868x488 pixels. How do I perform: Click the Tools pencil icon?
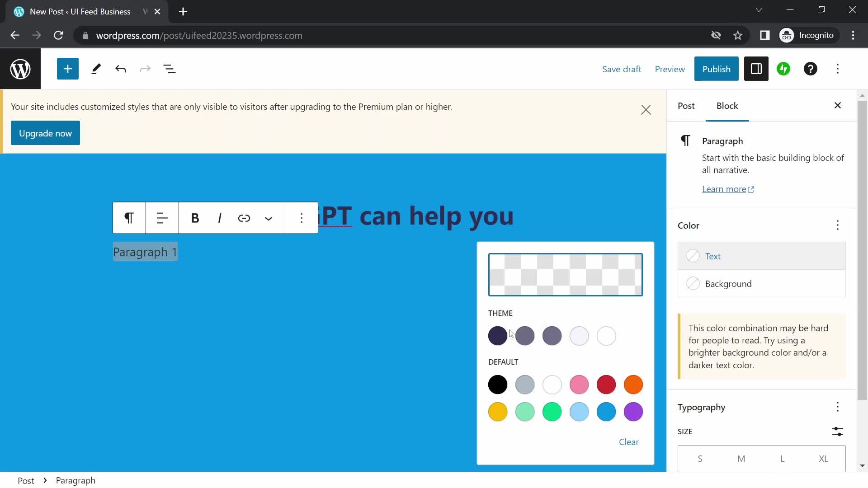[x=95, y=69]
